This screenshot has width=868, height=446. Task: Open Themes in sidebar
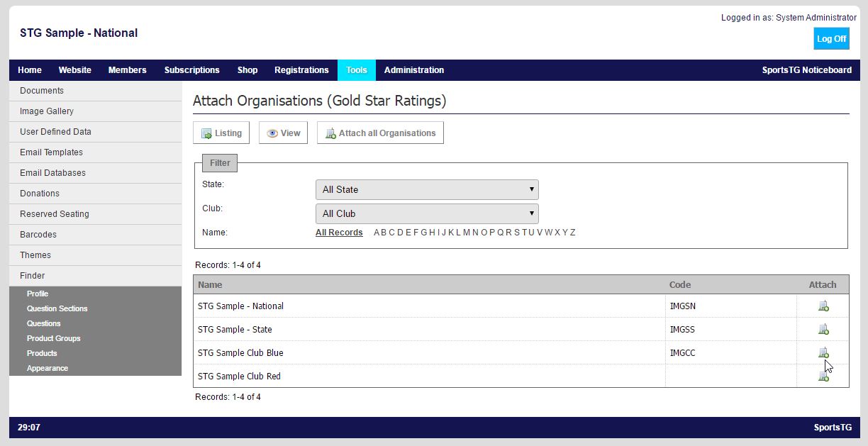pyautogui.click(x=95, y=255)
